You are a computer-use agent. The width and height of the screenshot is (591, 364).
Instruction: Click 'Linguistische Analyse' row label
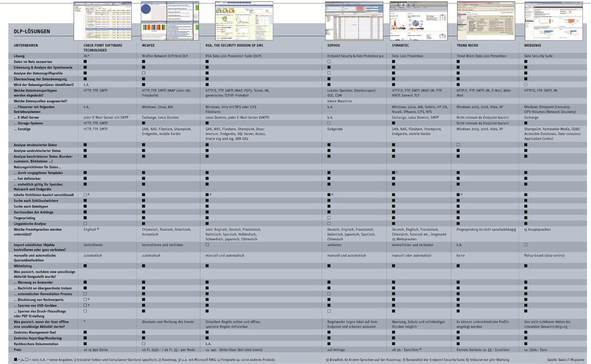tap(31, 223)
